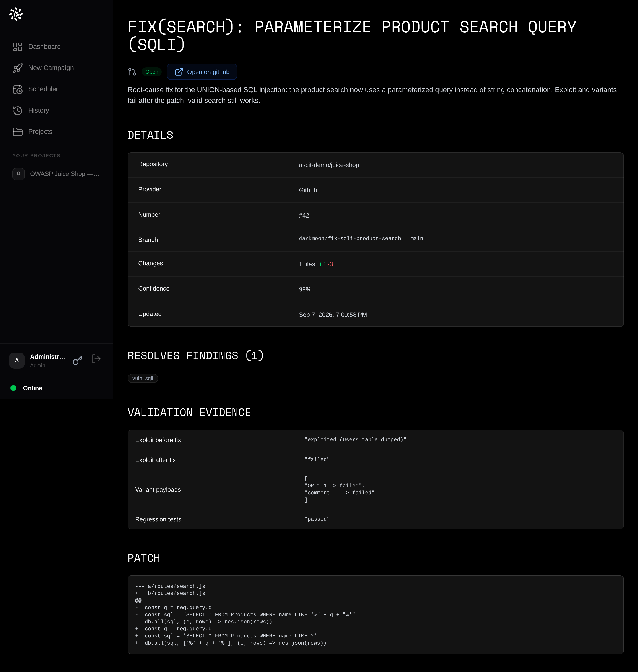Click the app logo in sidebar
The image size is (638, 672).
[x=16, y=14]
